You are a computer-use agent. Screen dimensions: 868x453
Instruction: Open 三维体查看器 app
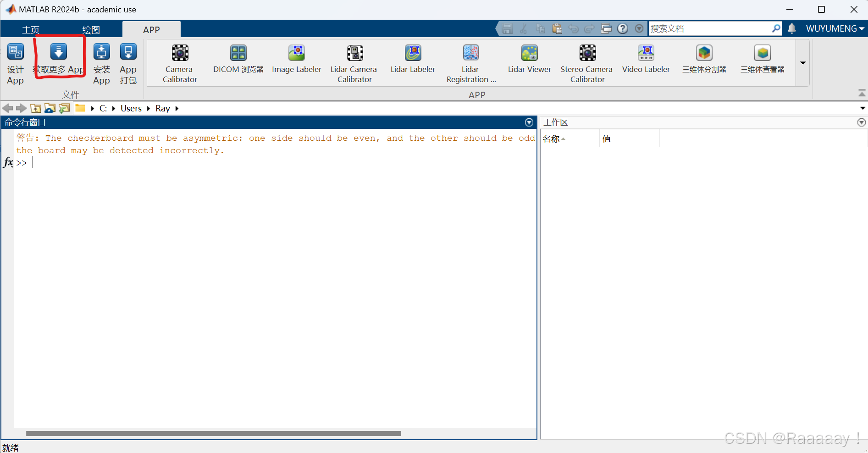(763, 59)
